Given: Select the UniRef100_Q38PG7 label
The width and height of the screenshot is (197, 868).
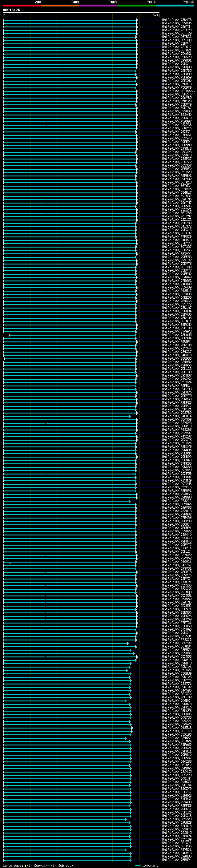Looking at the screenshot, I should coord(177,159).
